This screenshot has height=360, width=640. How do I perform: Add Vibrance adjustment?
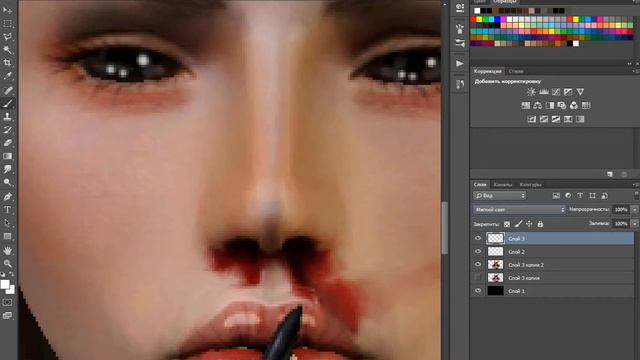coord(580,92)
